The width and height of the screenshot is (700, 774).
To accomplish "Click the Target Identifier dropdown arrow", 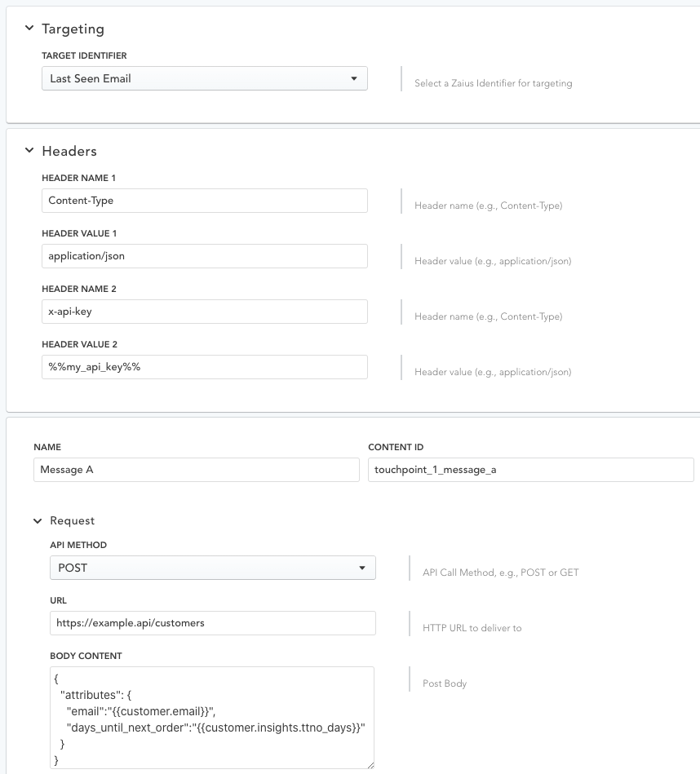I will (x=354, y=79).
